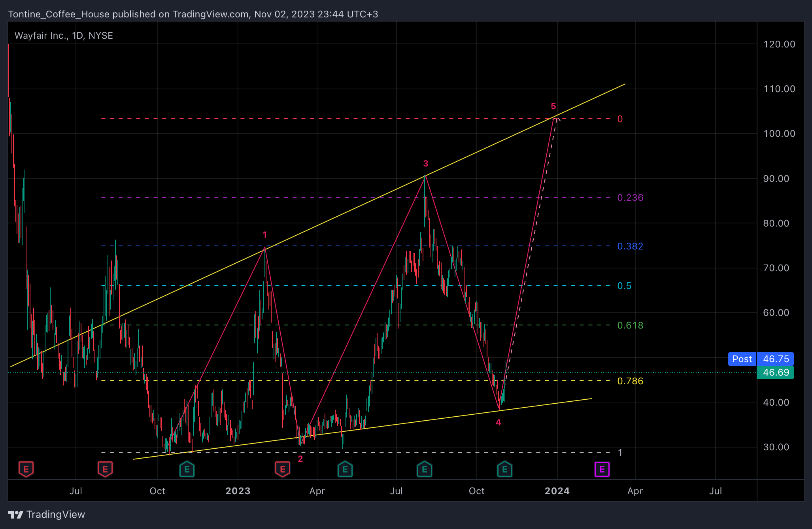Click the publisher attribution text at top
This screenshot has height=529, width=812.
(193, 14)
